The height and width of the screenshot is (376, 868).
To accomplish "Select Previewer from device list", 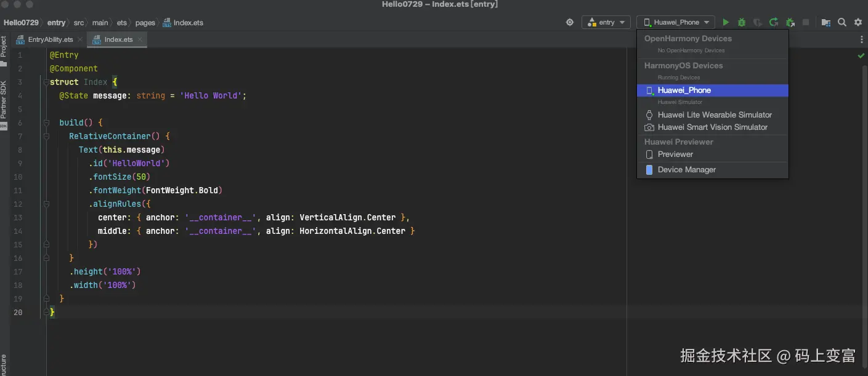I will tap(713, 154).
